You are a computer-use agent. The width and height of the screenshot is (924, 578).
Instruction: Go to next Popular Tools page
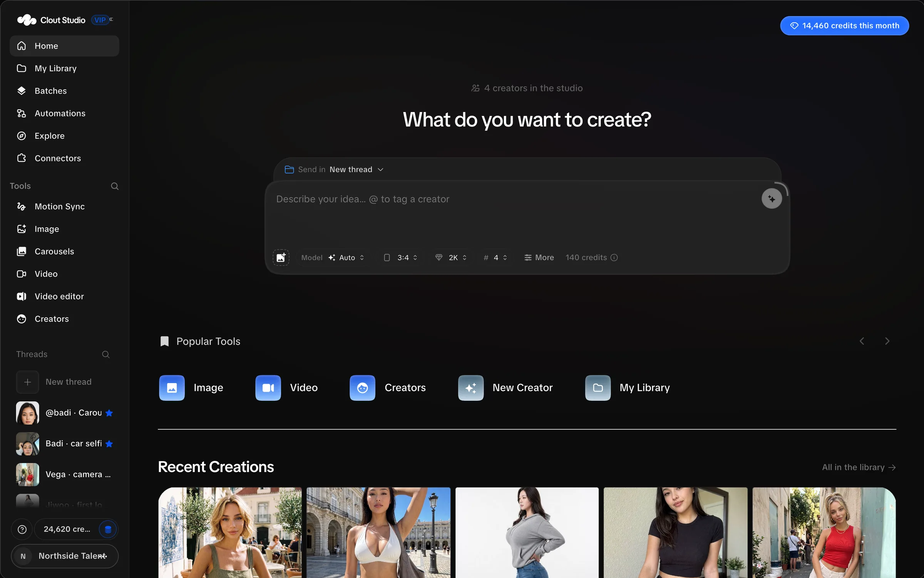[x=887, y=341]
